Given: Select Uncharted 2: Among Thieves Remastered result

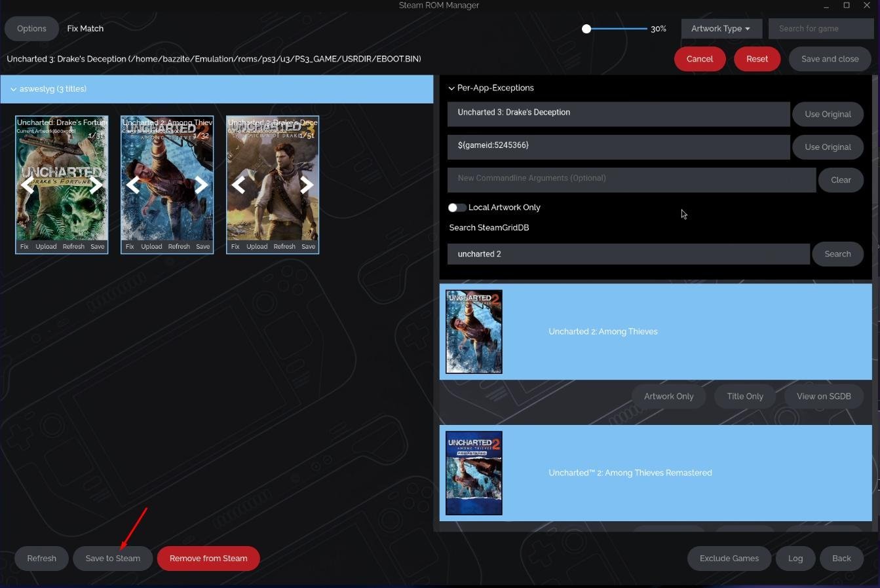Looking at the screenshot, I should (655, 473).
